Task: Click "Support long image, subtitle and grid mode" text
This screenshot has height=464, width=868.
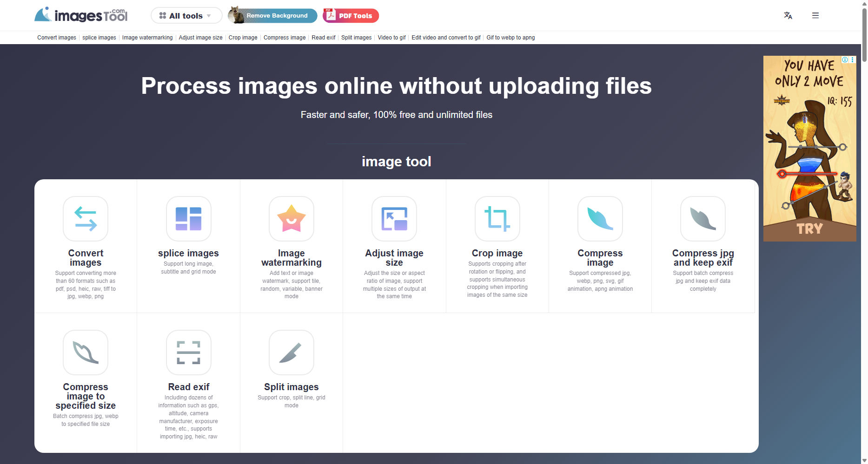Action: (x=188, y=268)
